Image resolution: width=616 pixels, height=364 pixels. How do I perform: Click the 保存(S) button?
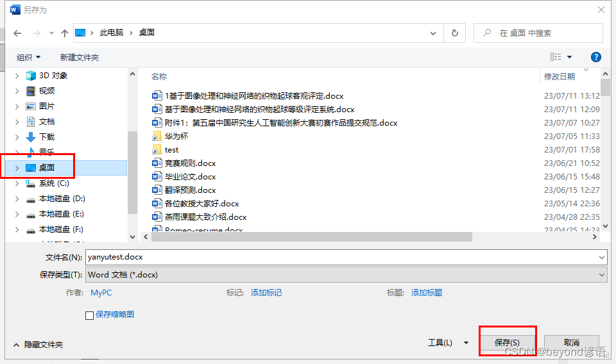coord(507,343)
